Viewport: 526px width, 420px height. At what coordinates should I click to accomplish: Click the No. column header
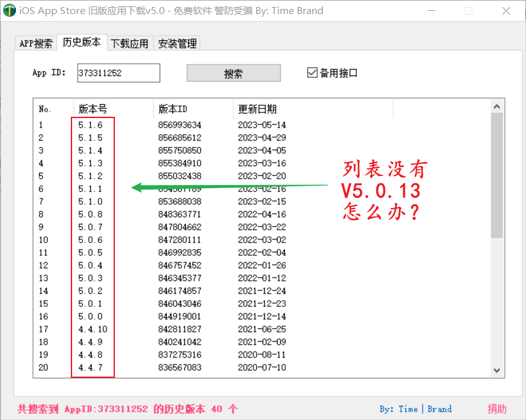click(x=54, y=109)
